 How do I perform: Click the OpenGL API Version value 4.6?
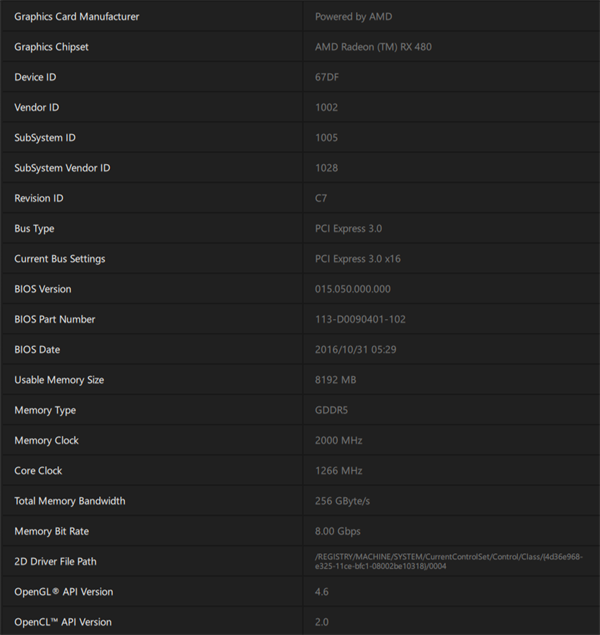tap(322, 592)
